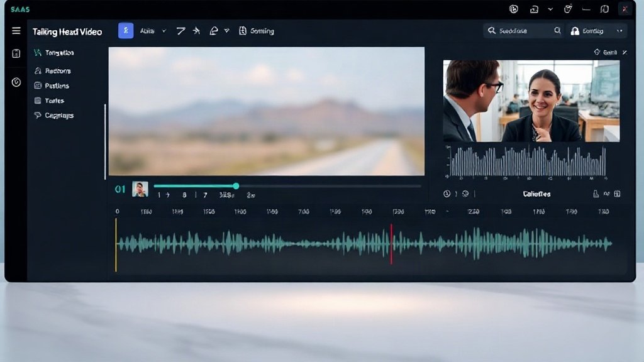Screen dimensions: 644x362
Task: Click the magnifier icon at search field start
Action: click(492, 30)
